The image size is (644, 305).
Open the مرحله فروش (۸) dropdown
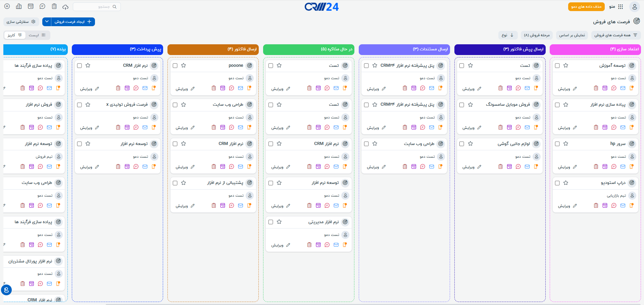click(x=537, y=35)
